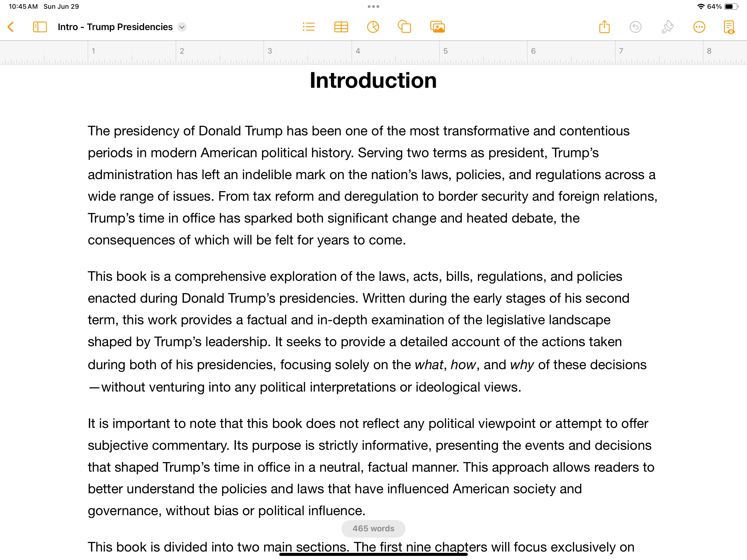Insert a chart using the pie chart icon
This screenshot has height=560, width=747.
373,27
